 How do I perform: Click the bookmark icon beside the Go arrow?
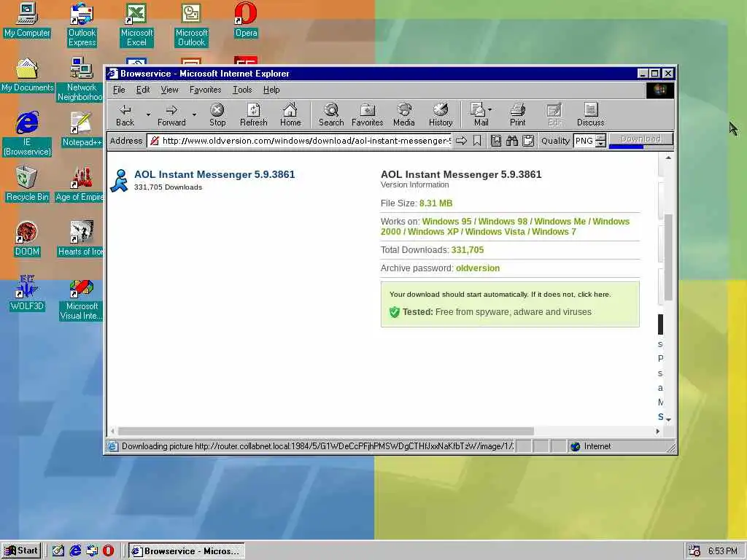point(477,141)
